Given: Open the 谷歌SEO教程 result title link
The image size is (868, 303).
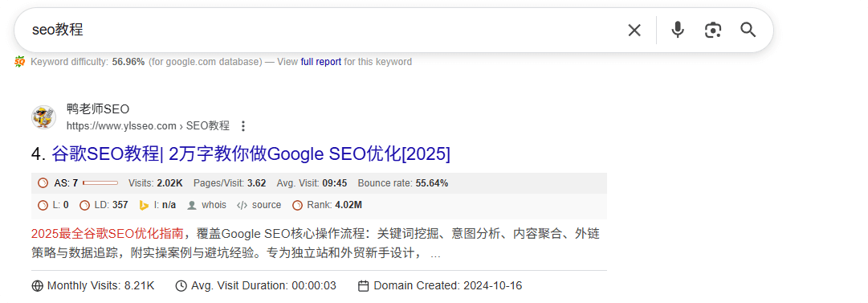Looking at the screenshot, I should [251, 154].
